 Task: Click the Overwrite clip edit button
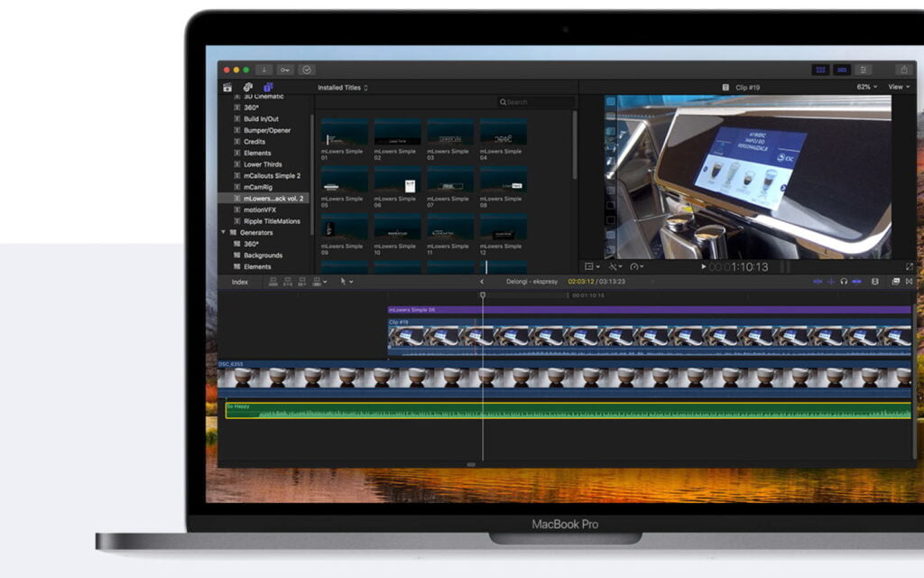pos(317,282)
